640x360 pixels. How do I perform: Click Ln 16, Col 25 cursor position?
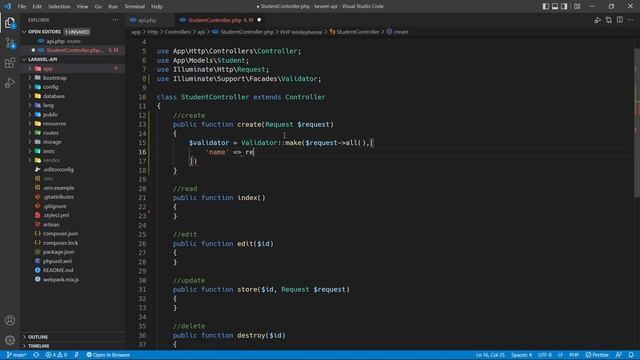tap(490, 355)
